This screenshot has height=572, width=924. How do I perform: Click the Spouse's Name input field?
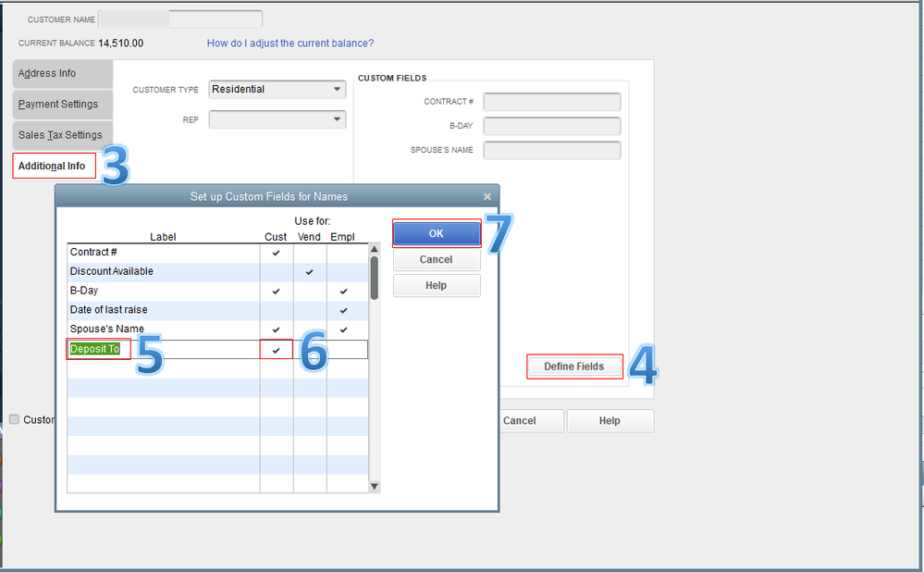point(552,150)
